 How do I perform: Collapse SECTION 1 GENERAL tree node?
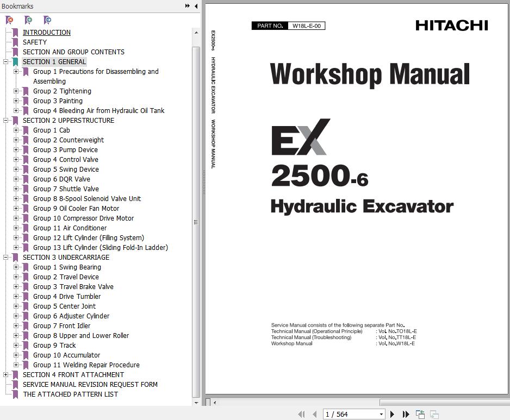(5, 62)
